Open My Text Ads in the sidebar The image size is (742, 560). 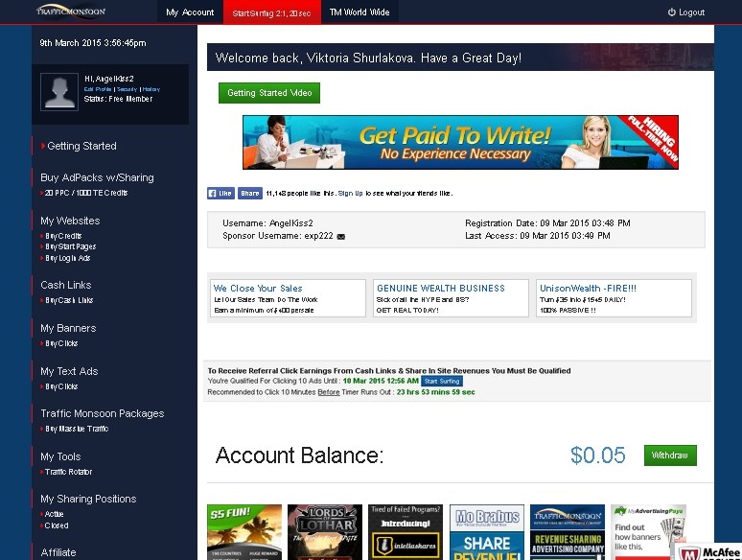pyautogui.click(x=69, y=371)
